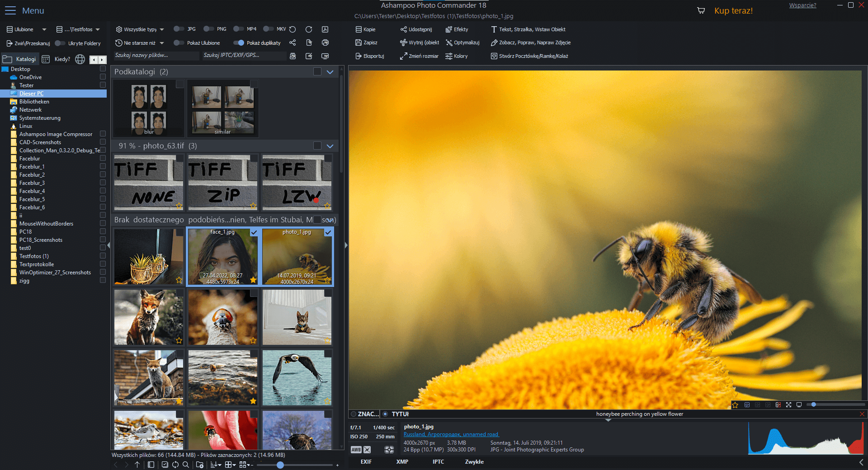
Task: Open the Udostępnij sharing tool
Action: click(x=416, y=29)
